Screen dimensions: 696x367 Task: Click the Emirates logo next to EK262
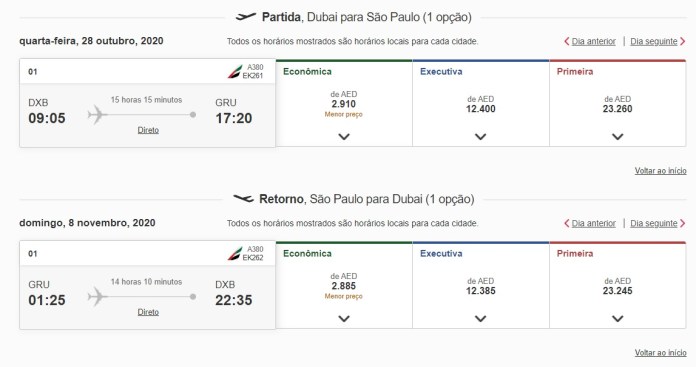[235, 253]
